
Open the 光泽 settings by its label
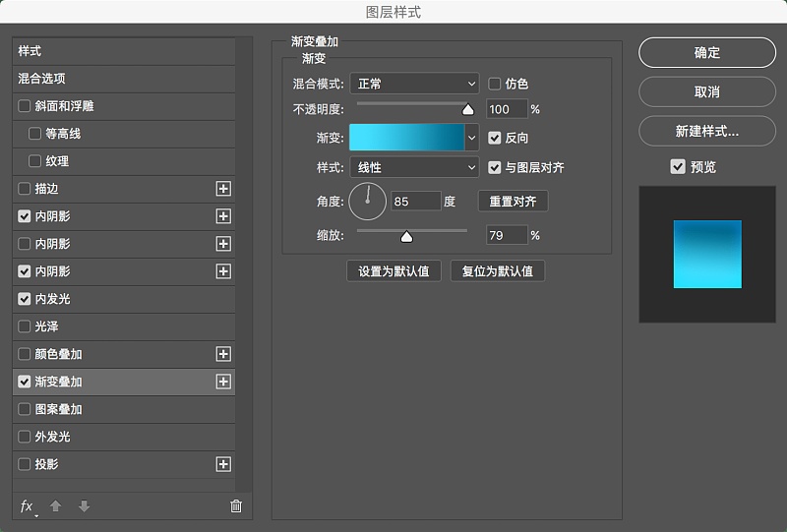[46, 326]
